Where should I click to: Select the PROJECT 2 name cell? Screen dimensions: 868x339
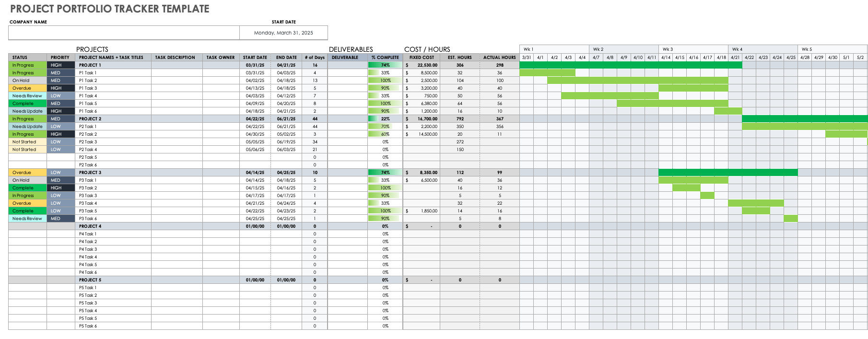click(113, 119)
